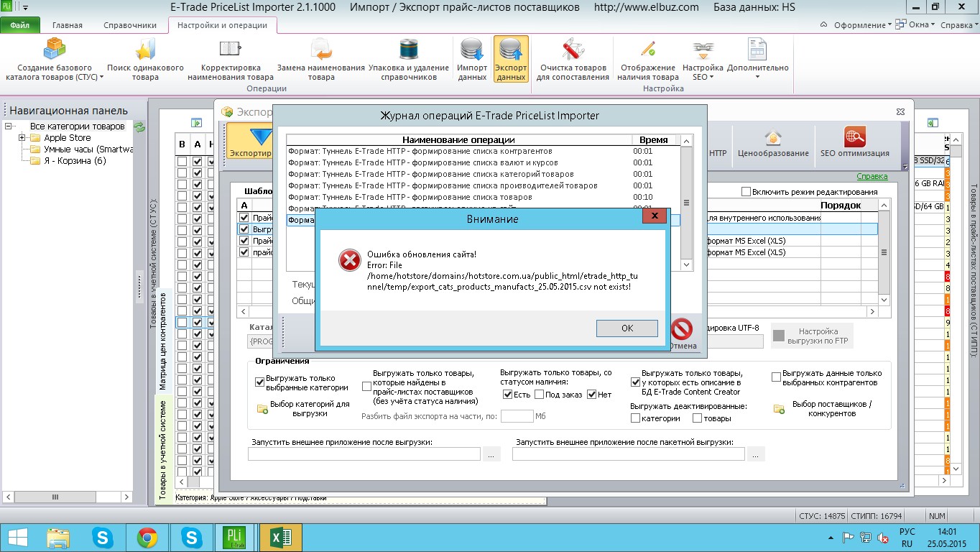
Task: Switch to the 'Справочники' ribbon tab
Action: point(130,25)
